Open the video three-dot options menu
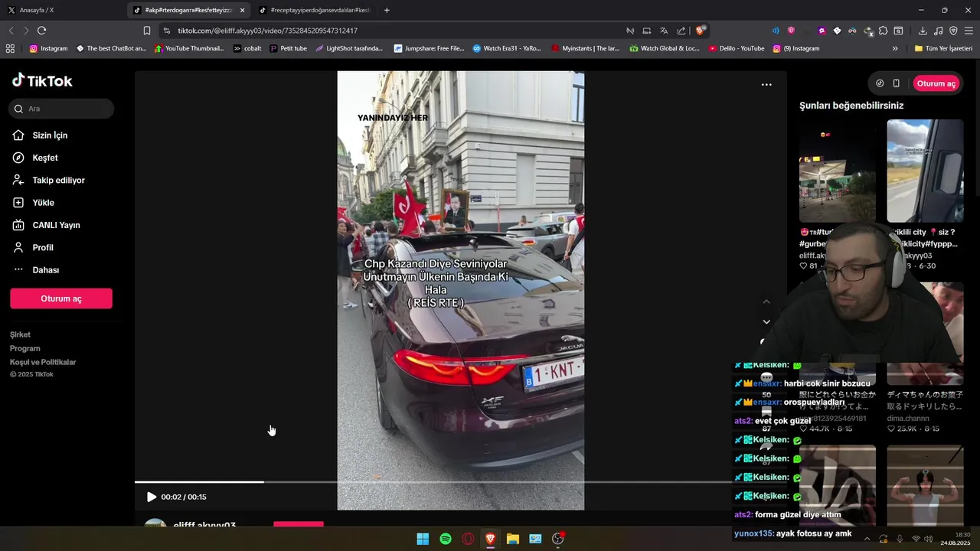Viewport: 980px width, 551px height. click(x=766, y=85)
